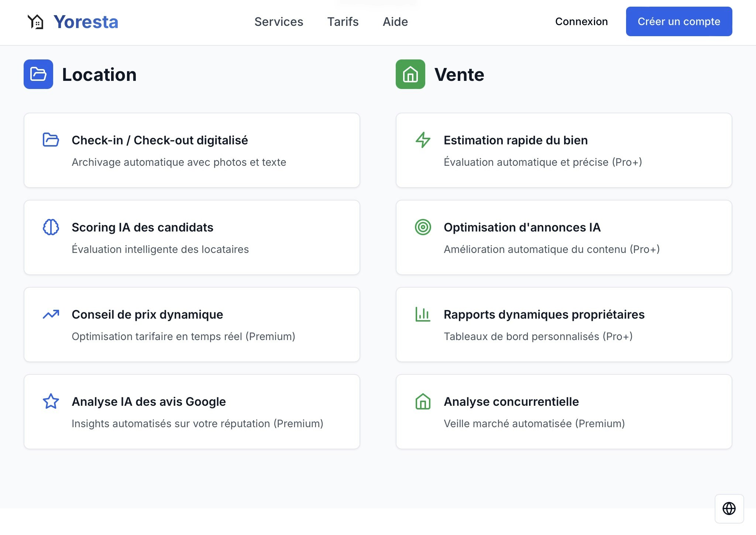Select the target icon for Optimisation d'annonces IA
The height and width of the screenshot is (535, 756).
click(422, 227)
